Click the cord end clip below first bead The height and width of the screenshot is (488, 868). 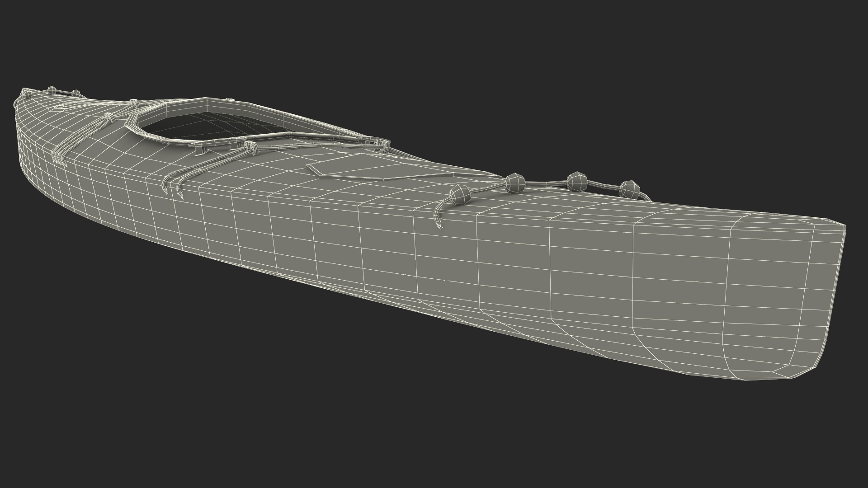[x=438, y=222]
